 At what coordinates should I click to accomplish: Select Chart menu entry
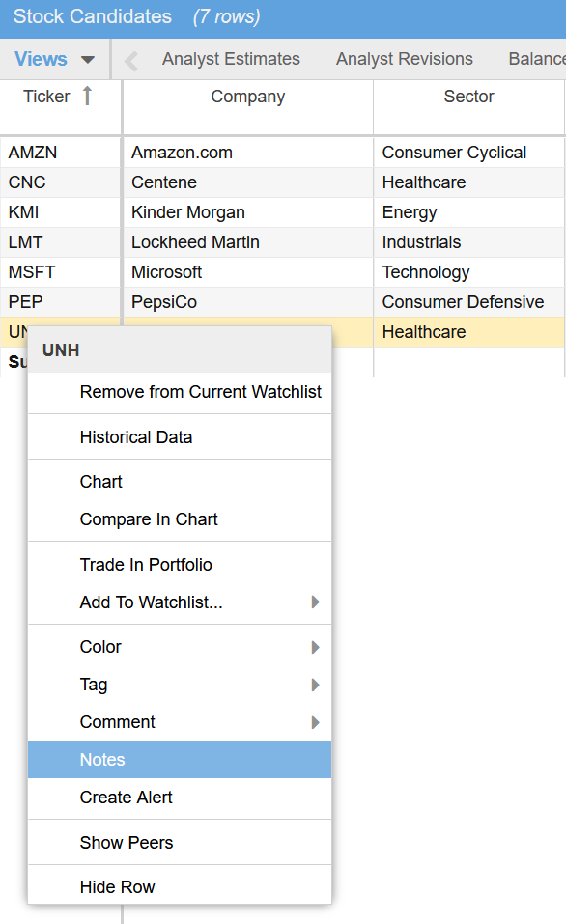180,482
